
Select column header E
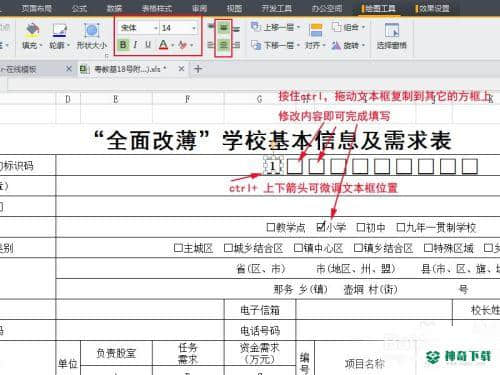pos(116,99)
